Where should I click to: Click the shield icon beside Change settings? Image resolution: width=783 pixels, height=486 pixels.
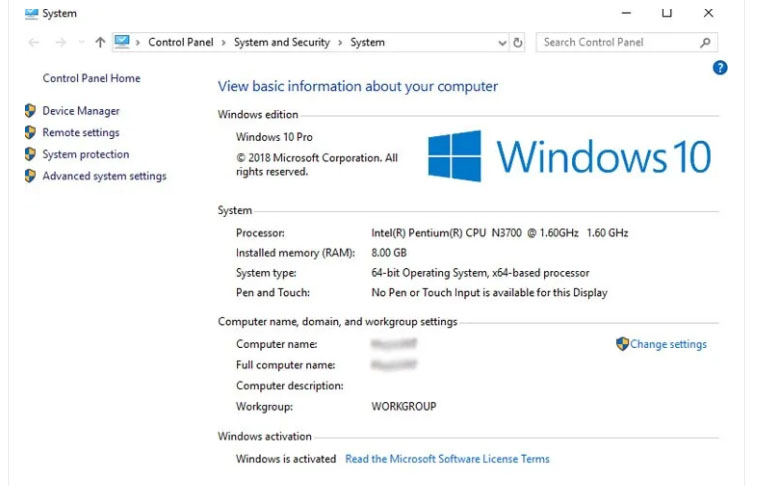click(622, 344)
